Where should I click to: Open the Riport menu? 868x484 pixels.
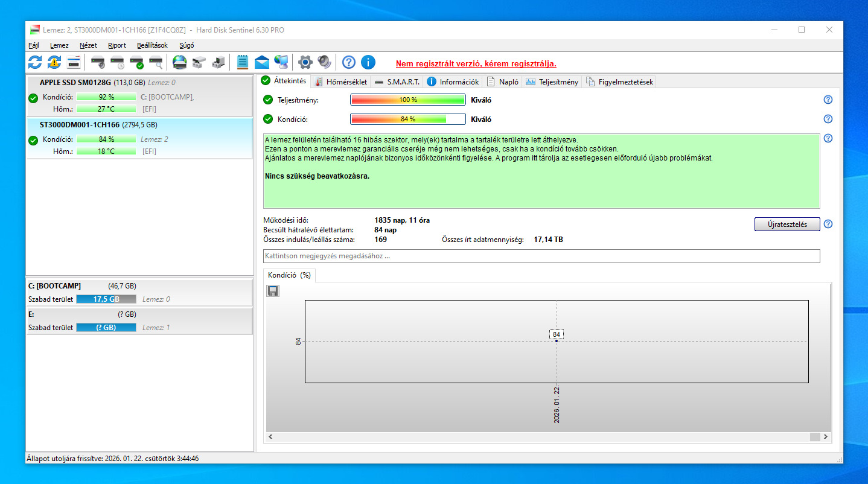[117, 45]
